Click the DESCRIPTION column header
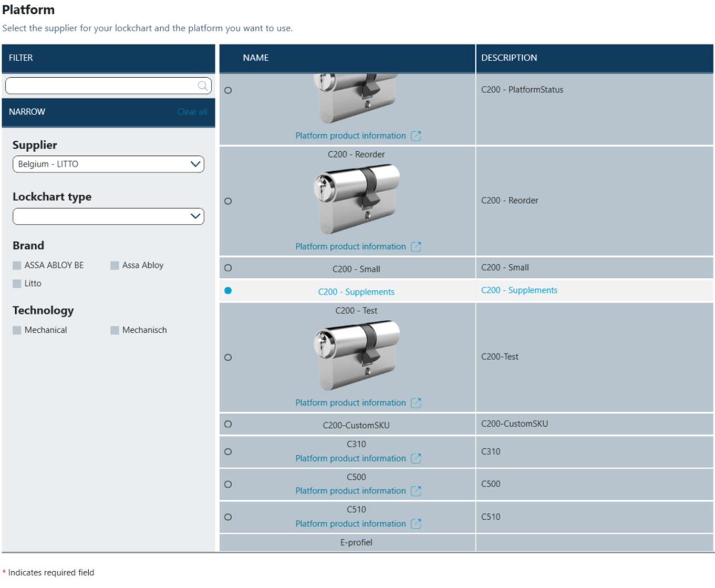715x588 pixels. tap(509, 58)
